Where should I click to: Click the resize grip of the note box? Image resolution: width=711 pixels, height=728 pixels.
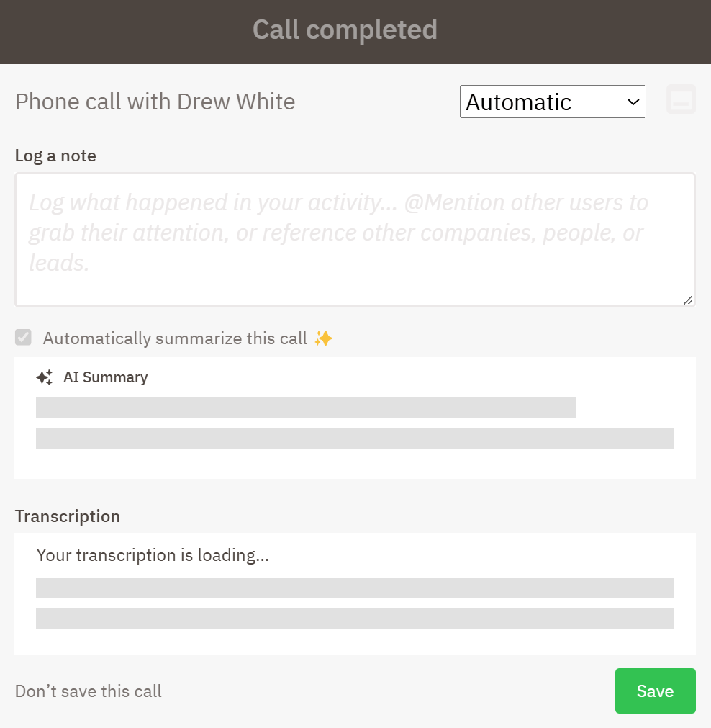(688, 300)
